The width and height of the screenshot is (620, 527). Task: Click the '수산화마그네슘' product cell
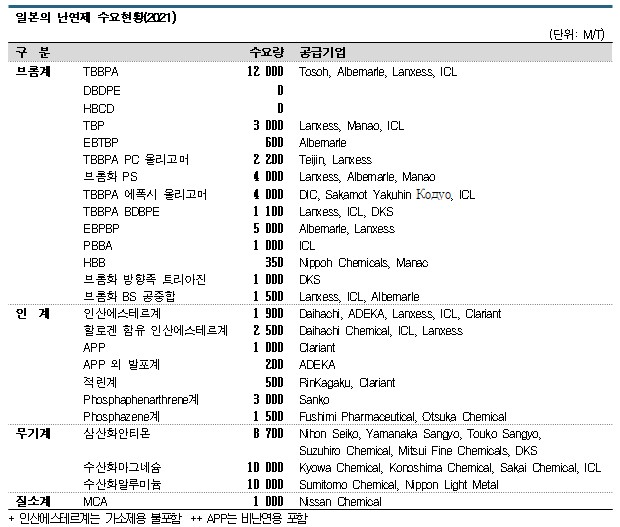(121, 467)
